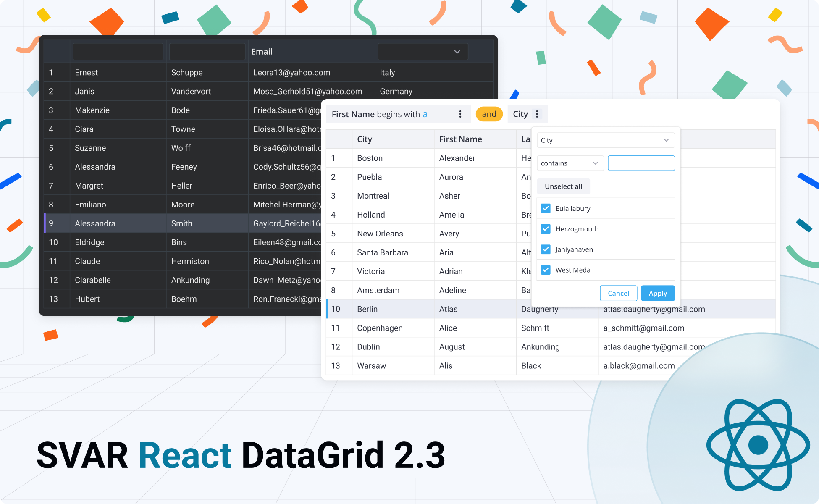Uncheck the Eulaliabury checkbox
The height and width of the screenshot is (504, 819).
[x=546, y=208]
